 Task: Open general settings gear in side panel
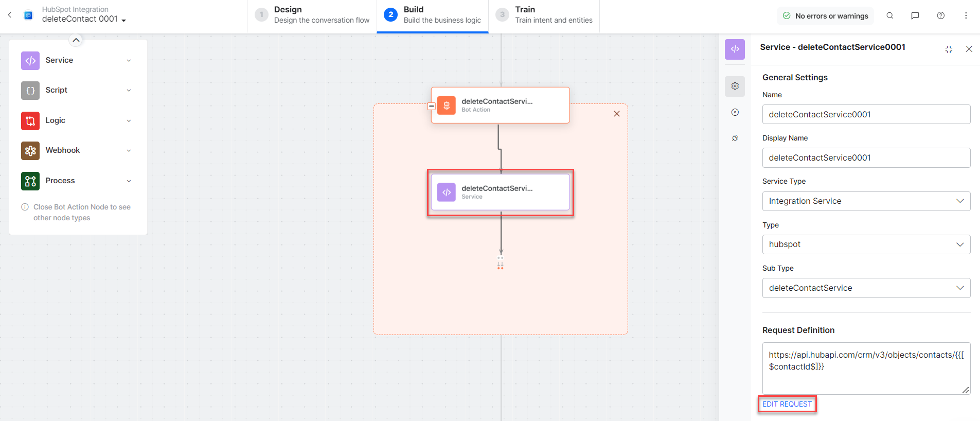[x=735, y=86]
